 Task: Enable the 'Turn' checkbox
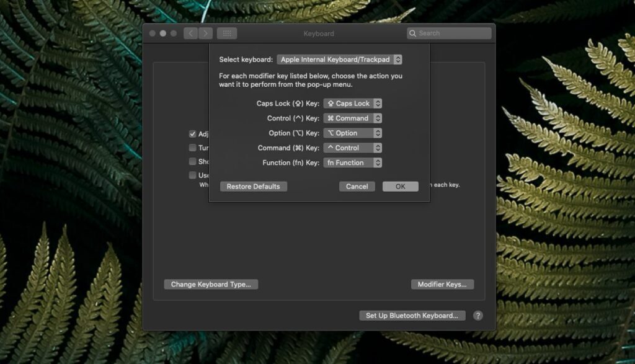pyautogui.click(x=192, y=148)
